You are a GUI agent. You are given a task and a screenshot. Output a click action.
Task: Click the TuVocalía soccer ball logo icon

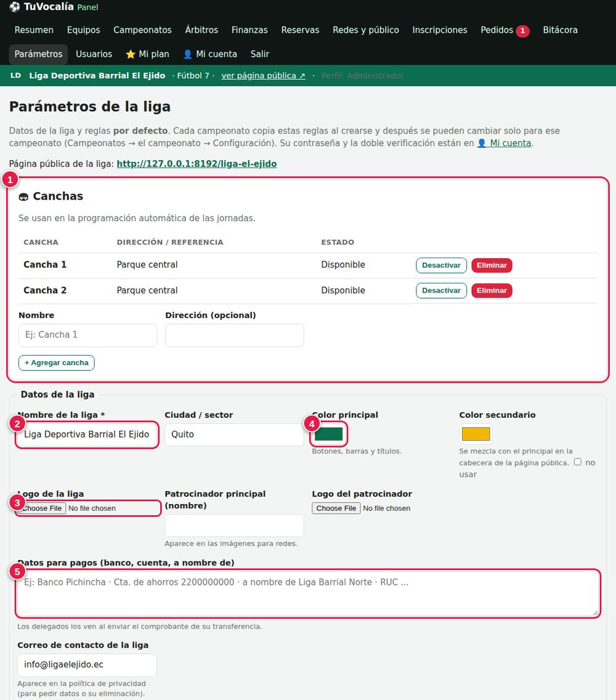pos(15,7)
